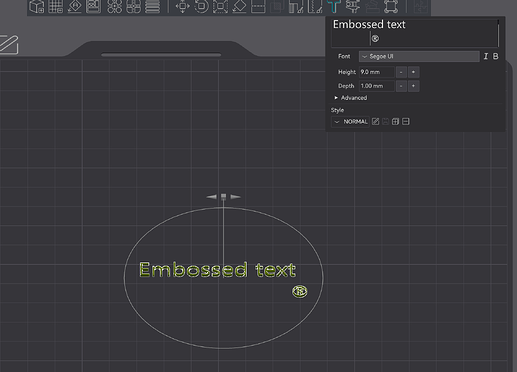Image resolution: width=517 pixels, height=372 pixels.
Task: Click the Embossed text input box
Action: pos(415,33)
